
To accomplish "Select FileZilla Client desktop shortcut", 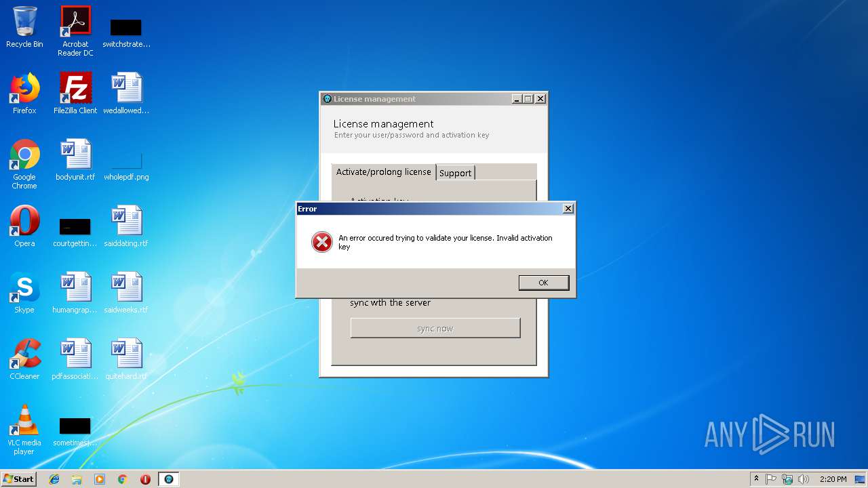I will (75, 94).
